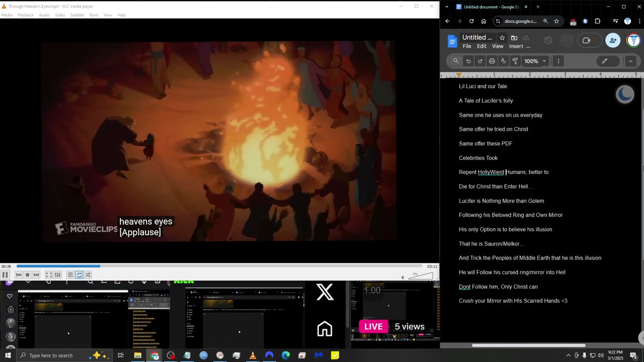Collapse the Docs menus with chevron

(x=630, y=61)
